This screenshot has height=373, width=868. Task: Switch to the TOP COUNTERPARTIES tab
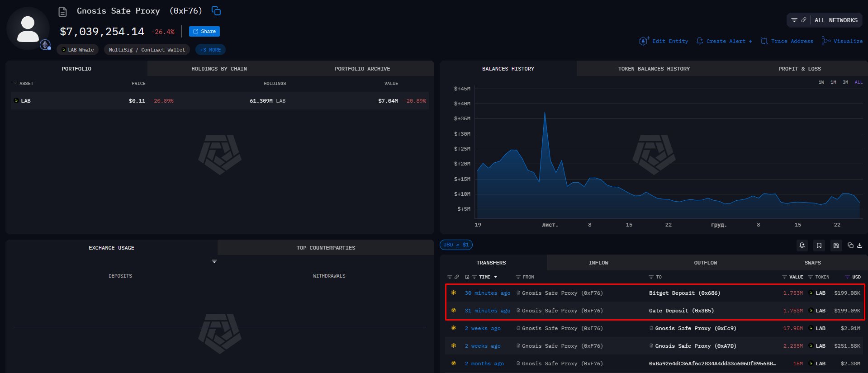pyautogui.click(x=326, y=248)
